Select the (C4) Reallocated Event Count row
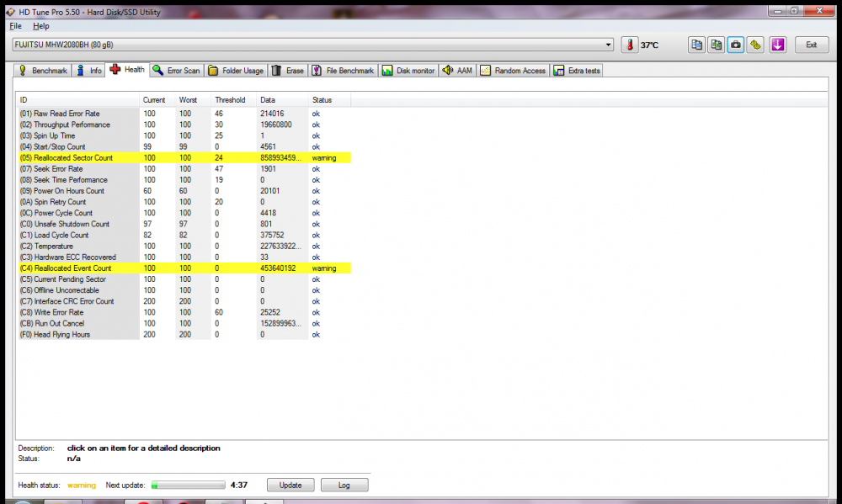The image size is (842, 504). [x=184, y=268]
